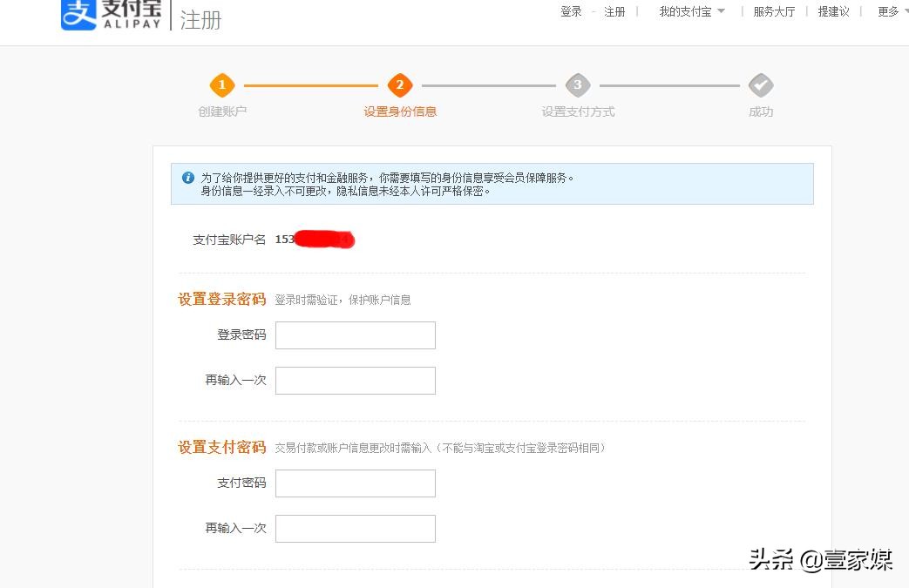Click the 再输入一次 field under 登录密码
Screen dimensions: 909x588
pyautogui.click(x=355, y=380)
